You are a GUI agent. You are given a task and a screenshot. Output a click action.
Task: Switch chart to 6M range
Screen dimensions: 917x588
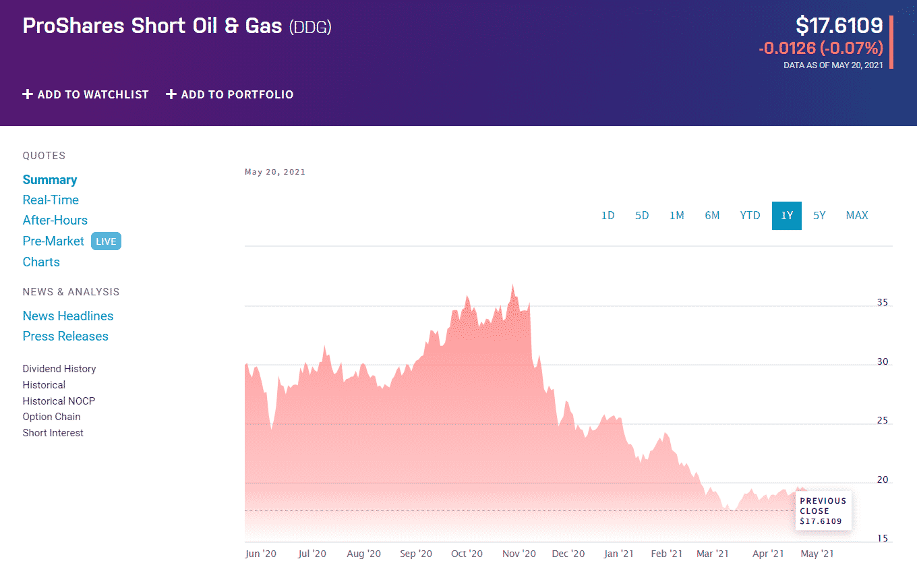click(712, 216)
